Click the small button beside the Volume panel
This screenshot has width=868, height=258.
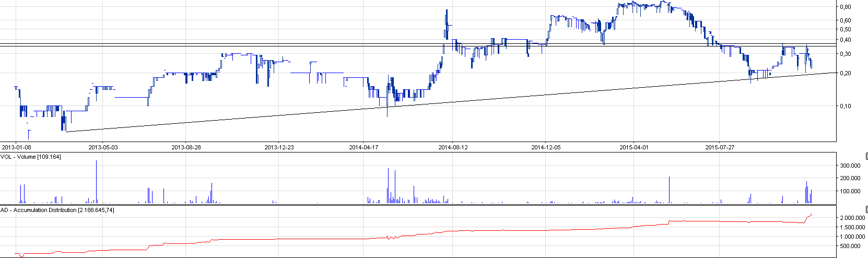coord(865,156)
